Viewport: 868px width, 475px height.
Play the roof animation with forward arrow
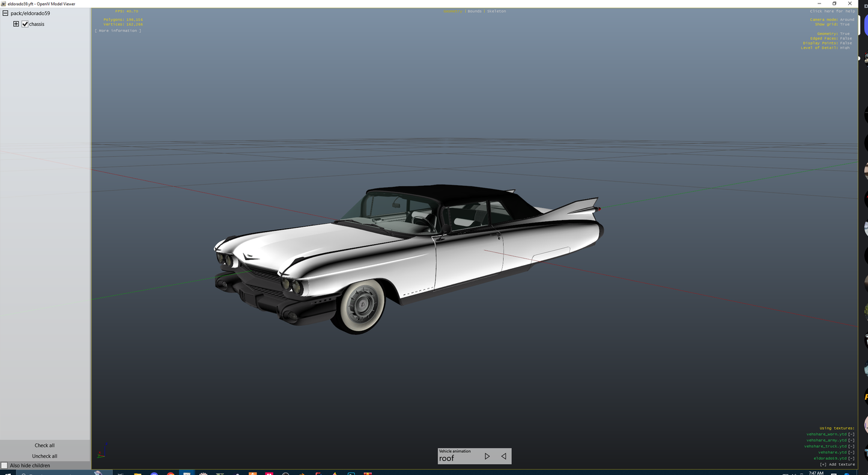(x=487, y=456)
